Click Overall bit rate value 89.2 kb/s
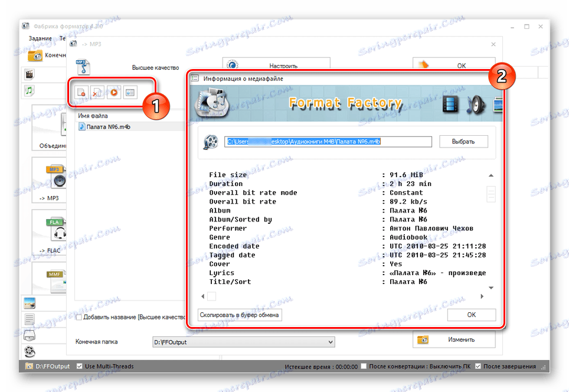Screen dimensions: 569x392 408,201
